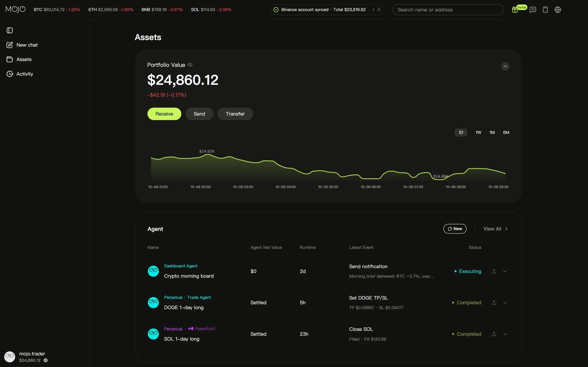
Task: Collapse the sidebar panel icon
Action: (9, 30)
